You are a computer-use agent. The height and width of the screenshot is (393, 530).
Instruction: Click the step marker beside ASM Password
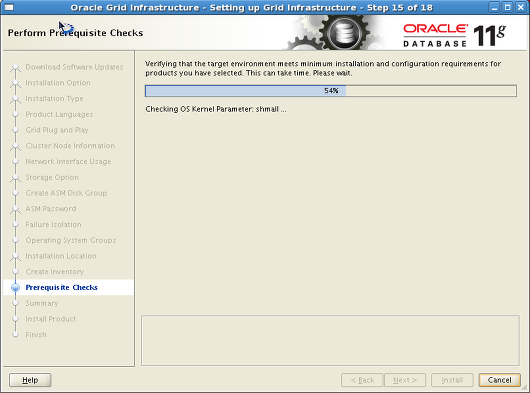(15, 208)
